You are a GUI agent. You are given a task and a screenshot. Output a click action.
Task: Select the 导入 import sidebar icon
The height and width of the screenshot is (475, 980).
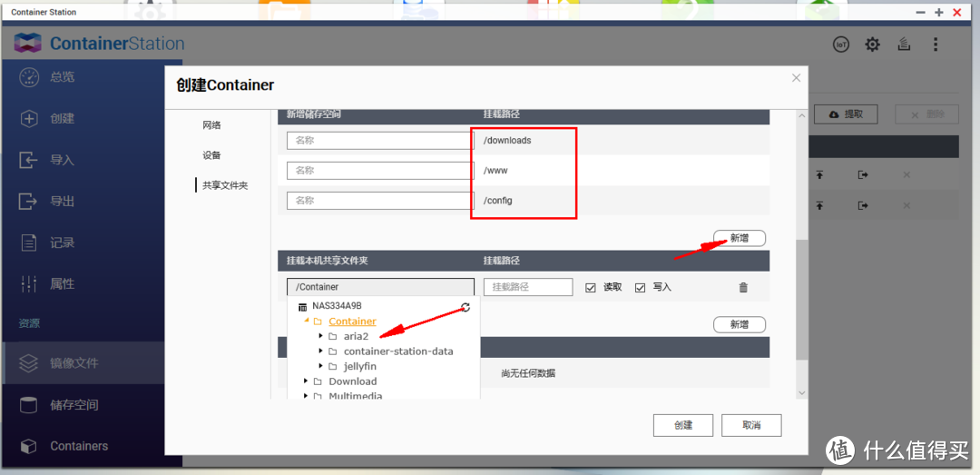coord(29,160)
